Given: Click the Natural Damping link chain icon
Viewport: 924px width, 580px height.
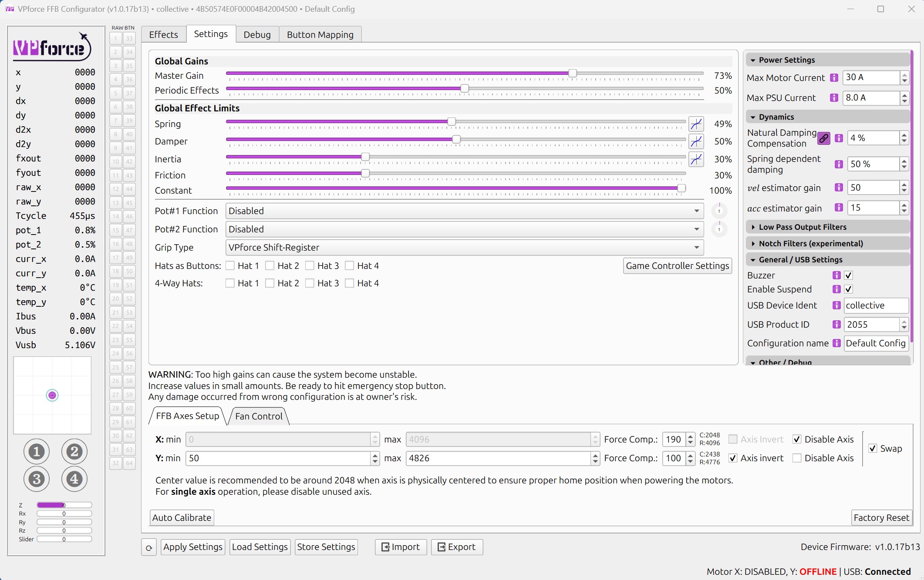Looking at the screenshot, I should coord(823,138).
